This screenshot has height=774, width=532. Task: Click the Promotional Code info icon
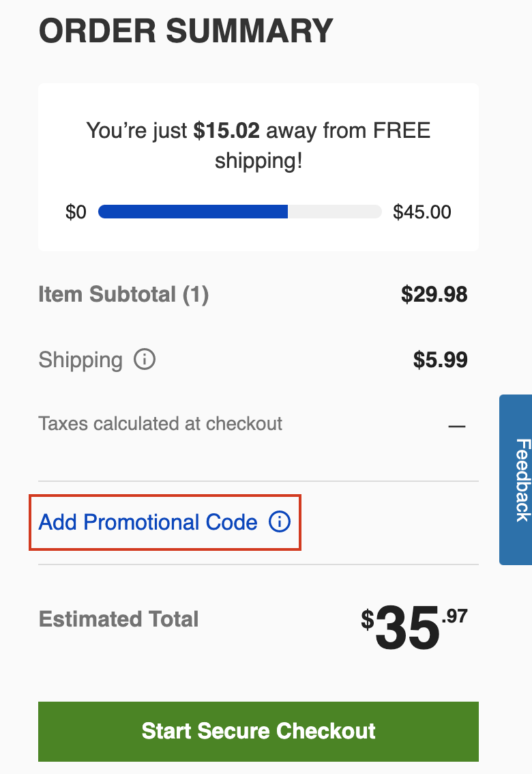coord(280,522)
